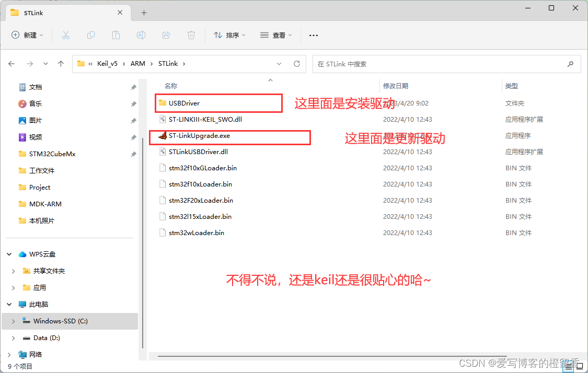Open 工作文件 folder in sidebar

pos(42,171)
